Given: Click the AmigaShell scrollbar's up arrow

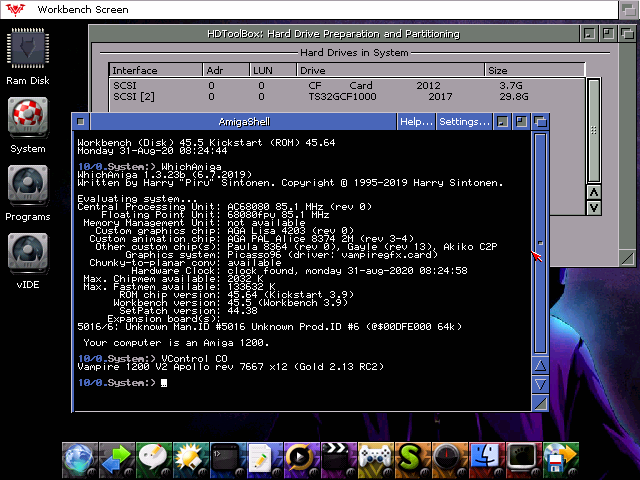Looking at the screenshot, I should point(540,365).
